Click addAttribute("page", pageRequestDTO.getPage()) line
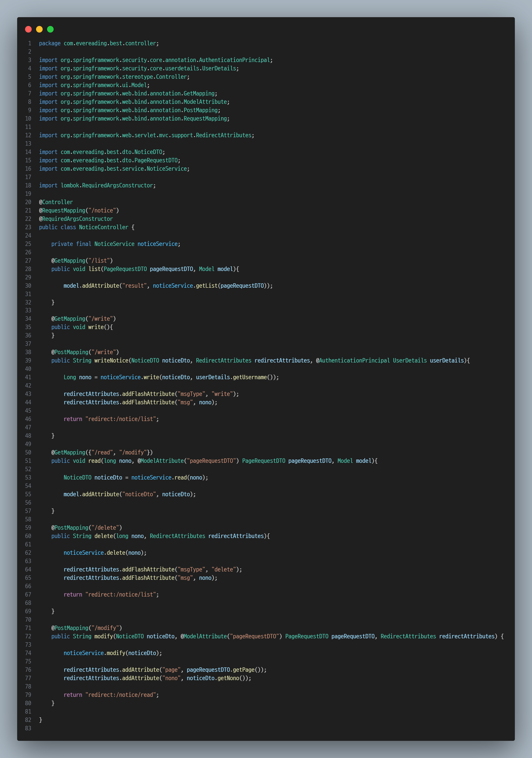532x758 pixels. pyautogui.click(x=165, y=670)
